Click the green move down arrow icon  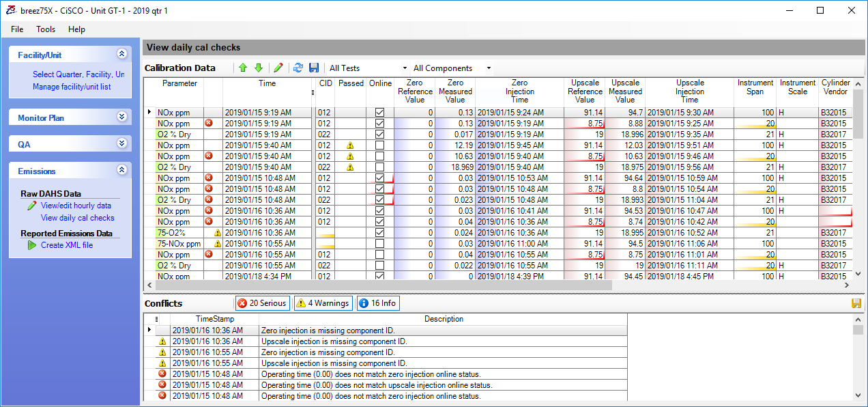[259, 68]
